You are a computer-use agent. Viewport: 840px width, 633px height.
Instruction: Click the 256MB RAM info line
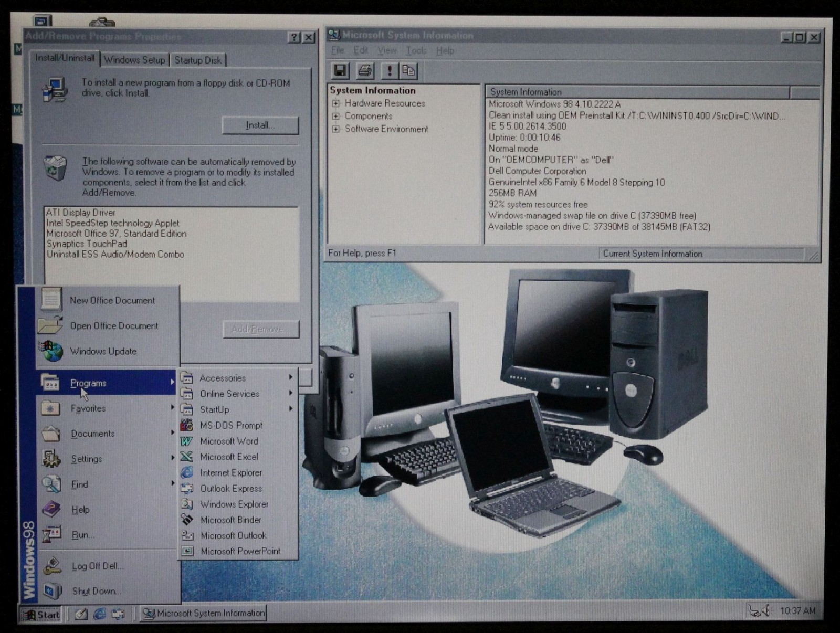(x=513, y=193)
